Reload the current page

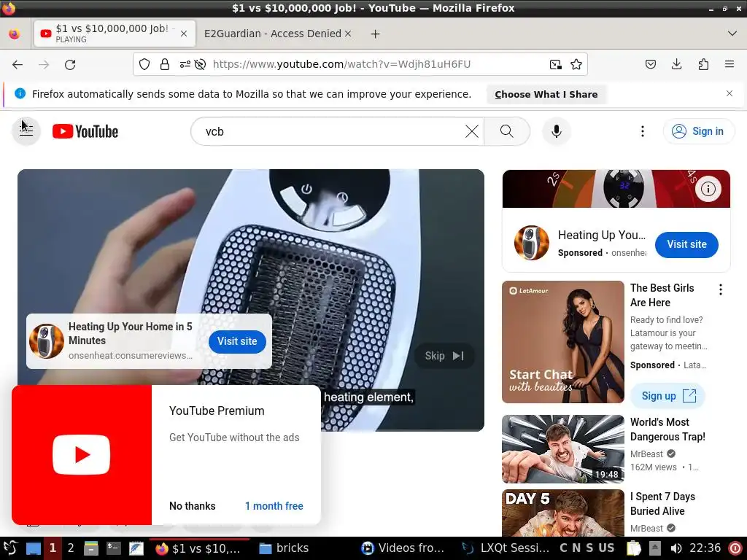pos(70,64)
